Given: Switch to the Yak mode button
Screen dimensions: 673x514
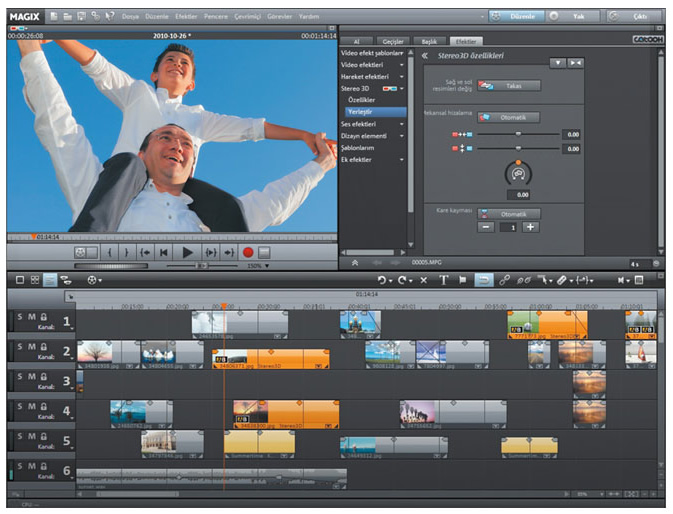Looking at the screenshot, I should point(573,17).
